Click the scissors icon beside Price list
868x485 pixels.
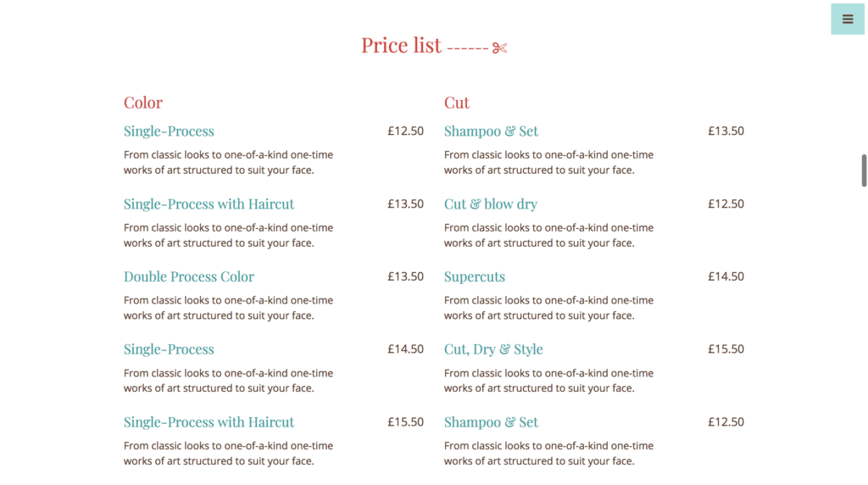[x=499, y=48]
